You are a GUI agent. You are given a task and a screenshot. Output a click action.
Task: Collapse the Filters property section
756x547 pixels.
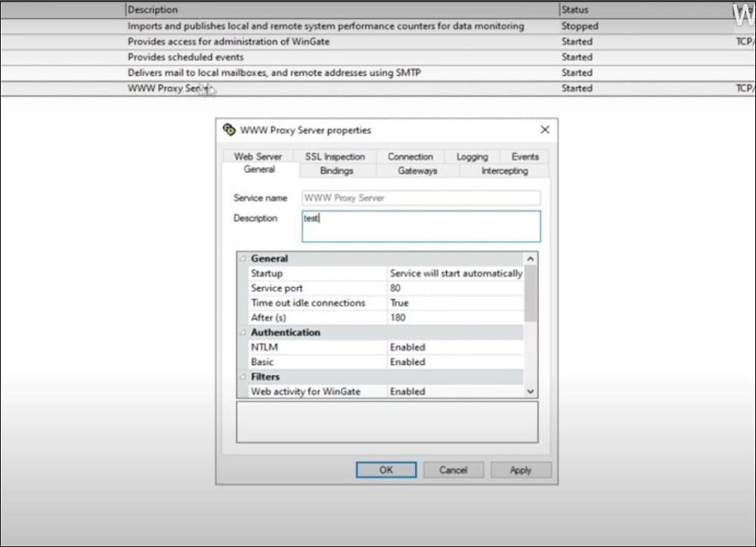[243, 377]
